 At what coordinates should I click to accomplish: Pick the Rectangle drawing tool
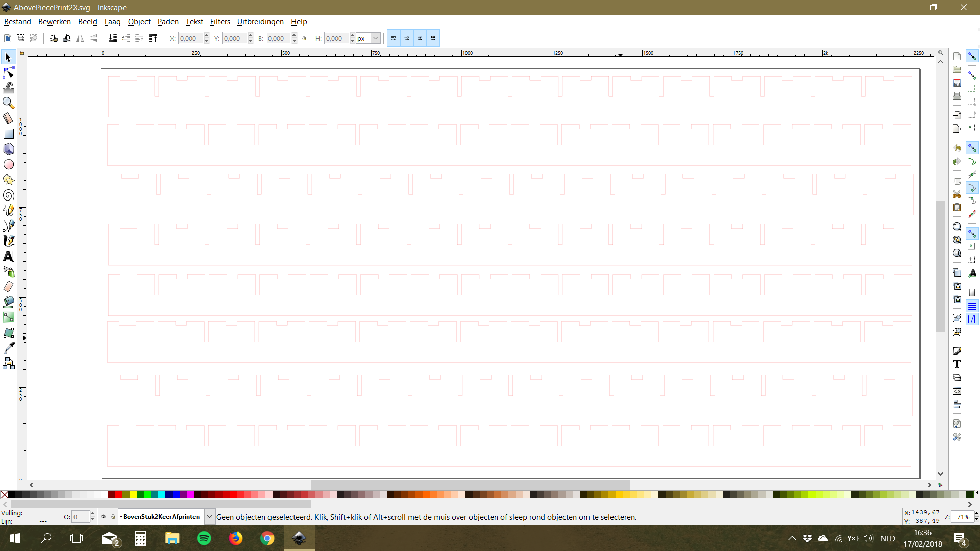(8, 134)
